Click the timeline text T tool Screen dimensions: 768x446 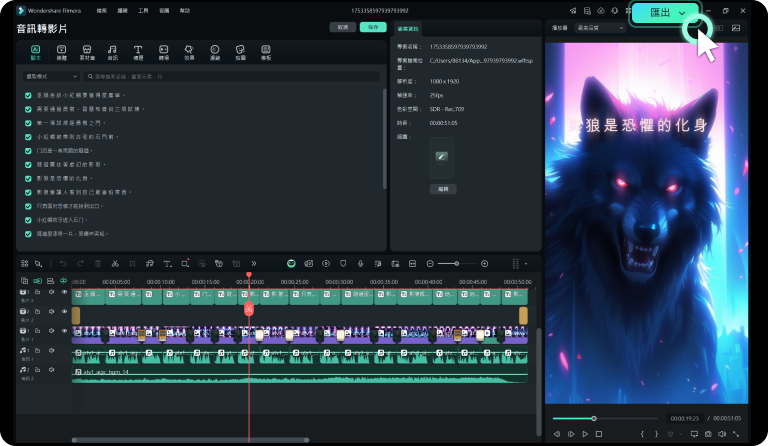click(x=167, y=264)
